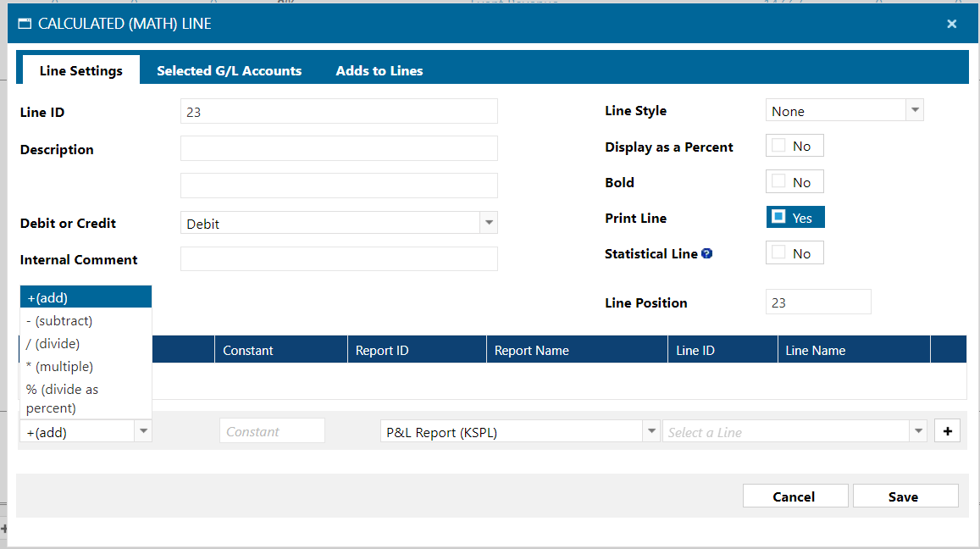Screen dimensions: 980x549
Task: Pick the % (divide as percent) option
Action: (63, 398)
